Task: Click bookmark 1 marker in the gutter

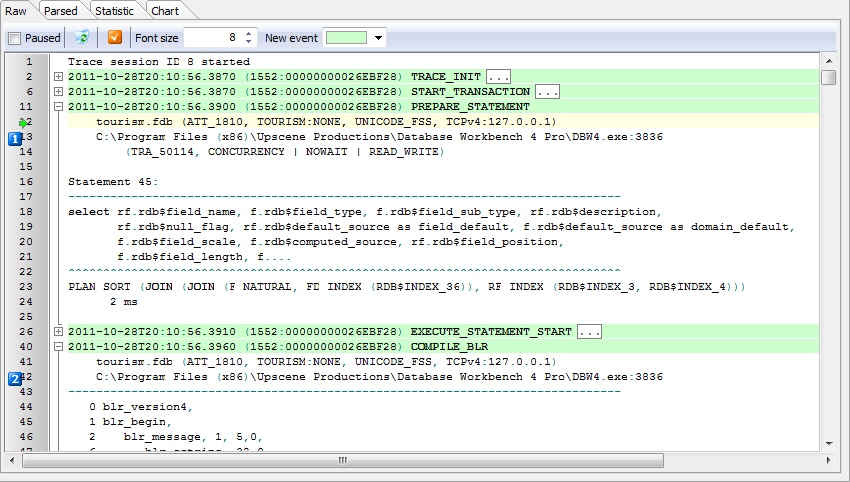Action: pyautogui.click(x=15, y=138)
